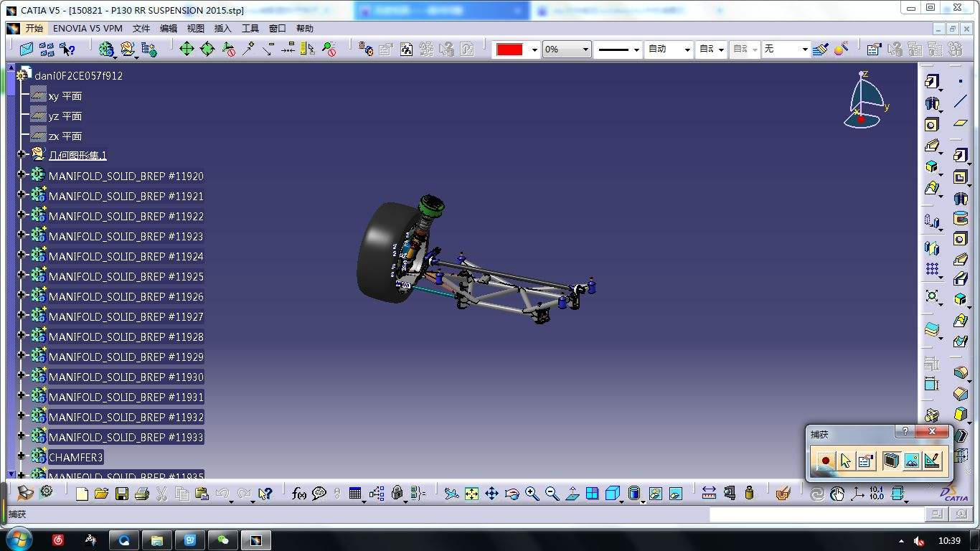Click the Zoom In magnifier icon
This screenshot has width=980, height=551.
(x=532, y=494)
